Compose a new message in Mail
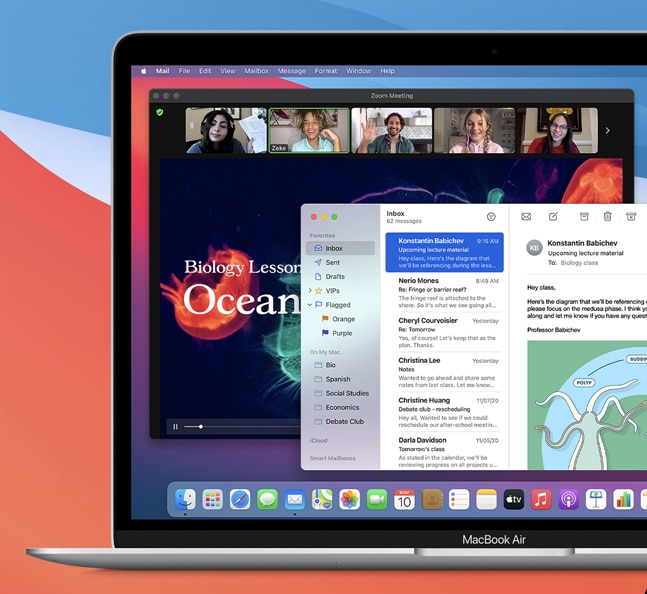The image size is (647, 594). coord(553,216)
